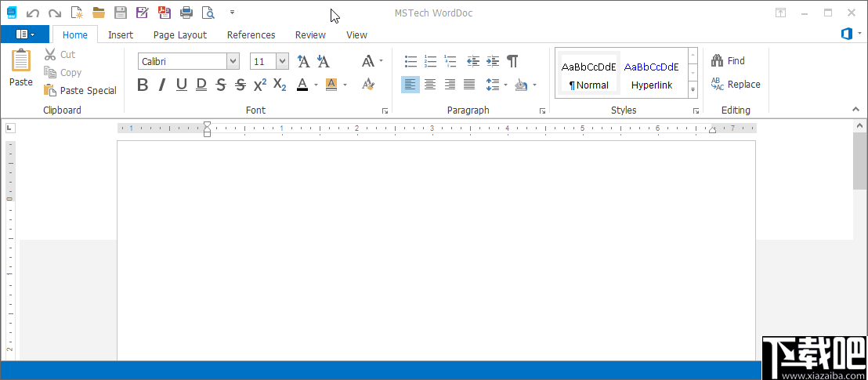Open the font color dropdown arrow
This screenshot has height=380, width=868.
pos(316,85)
